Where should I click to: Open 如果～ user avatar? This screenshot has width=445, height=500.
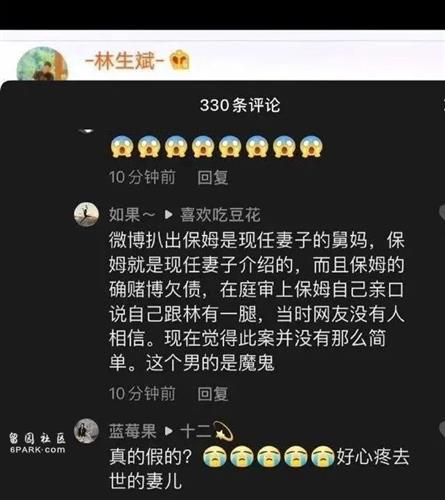[x=86, y=214]
